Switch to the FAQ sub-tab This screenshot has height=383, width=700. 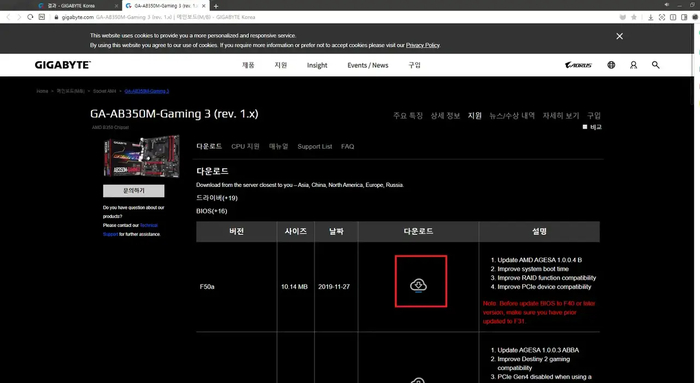click(347, 146)
